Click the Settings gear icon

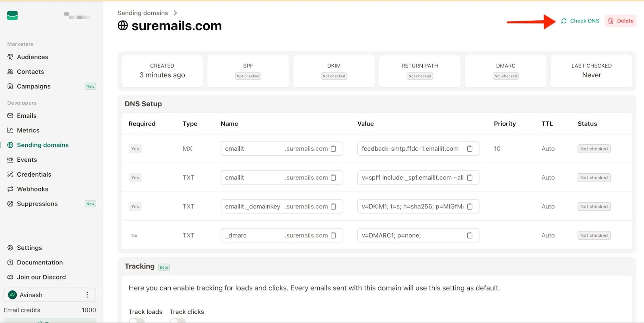click(10, 248)
